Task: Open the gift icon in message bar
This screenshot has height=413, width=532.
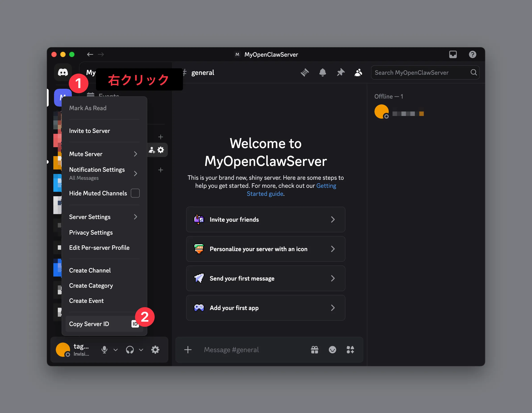Action: coord(314,349)
